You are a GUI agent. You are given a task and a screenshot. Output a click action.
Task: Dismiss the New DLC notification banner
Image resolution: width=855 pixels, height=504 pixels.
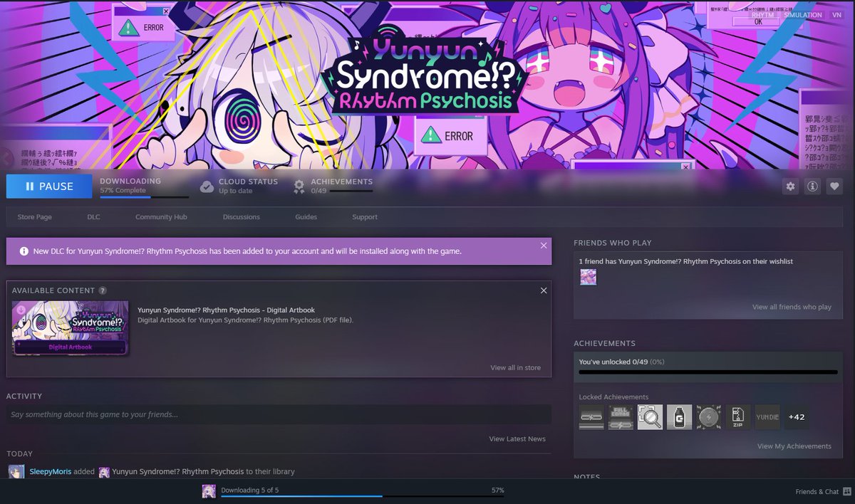[544, 246]
